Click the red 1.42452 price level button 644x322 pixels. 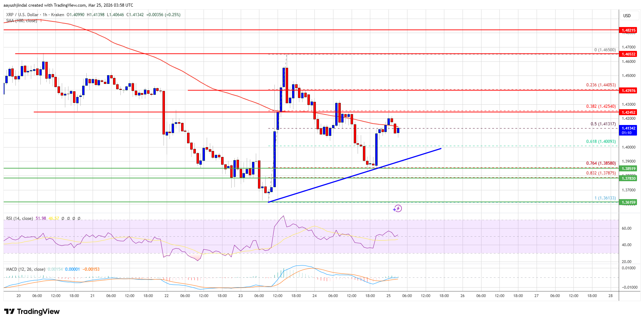(x=629, y=112)
